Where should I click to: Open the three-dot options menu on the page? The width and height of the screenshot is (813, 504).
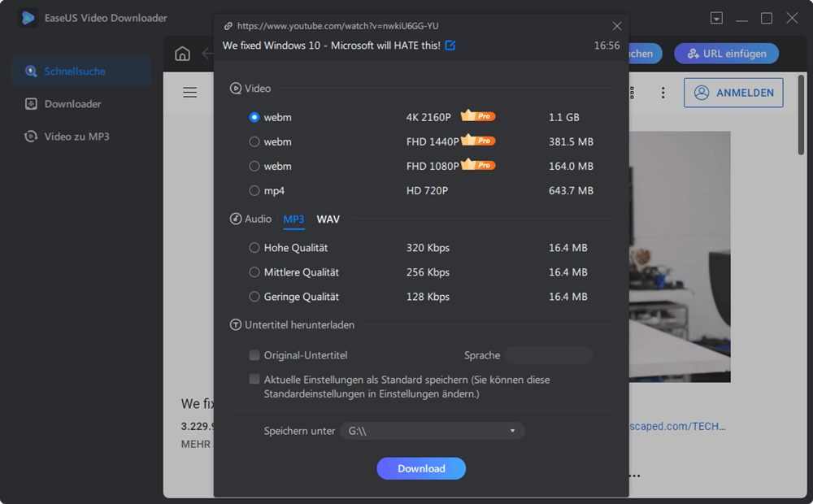pos(663,93)
